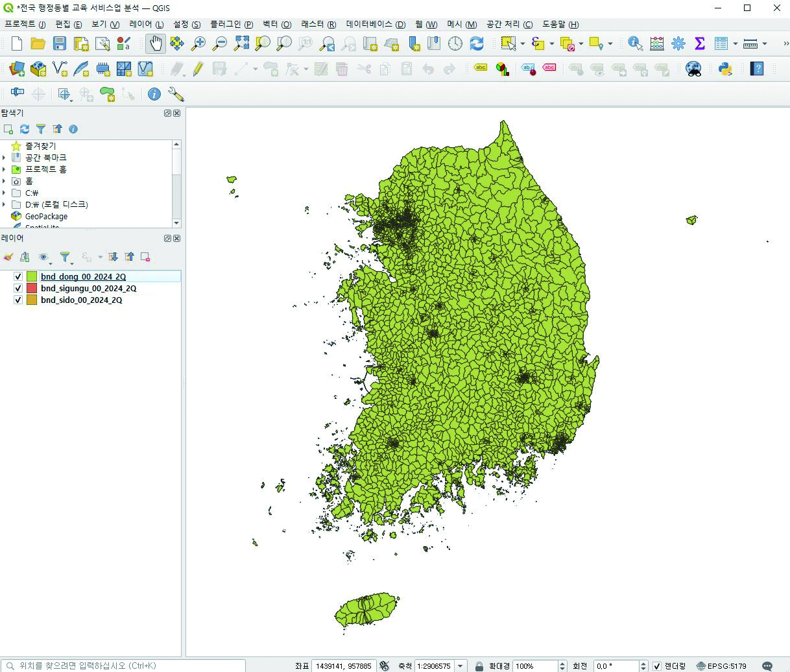Open the 플러그인 menu
Screen dimensions: 790x672
(232, 24)
